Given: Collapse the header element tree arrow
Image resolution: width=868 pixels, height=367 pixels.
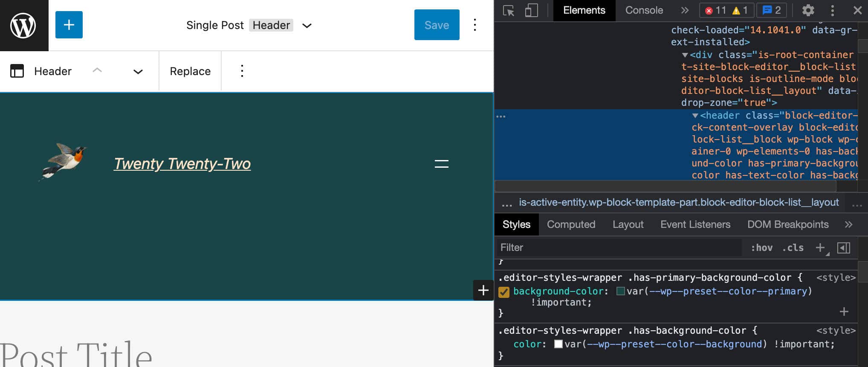Looking at the screenshot, I should [695, 116].
